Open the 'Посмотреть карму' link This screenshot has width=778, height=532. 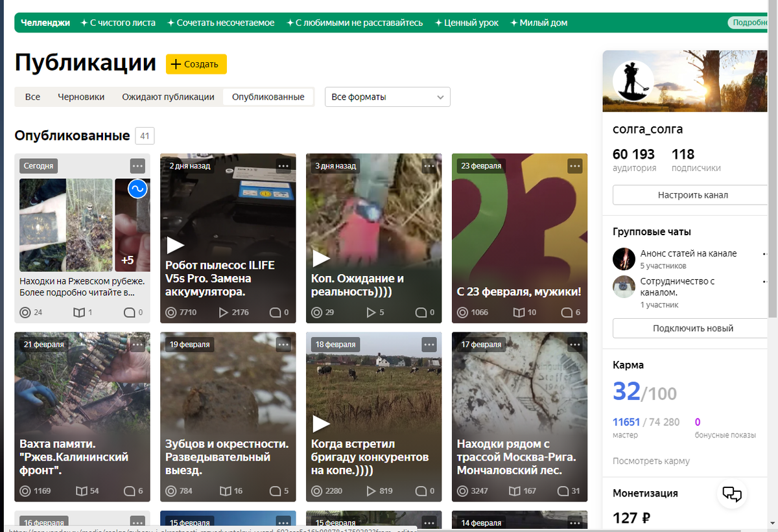pos(651,461)
